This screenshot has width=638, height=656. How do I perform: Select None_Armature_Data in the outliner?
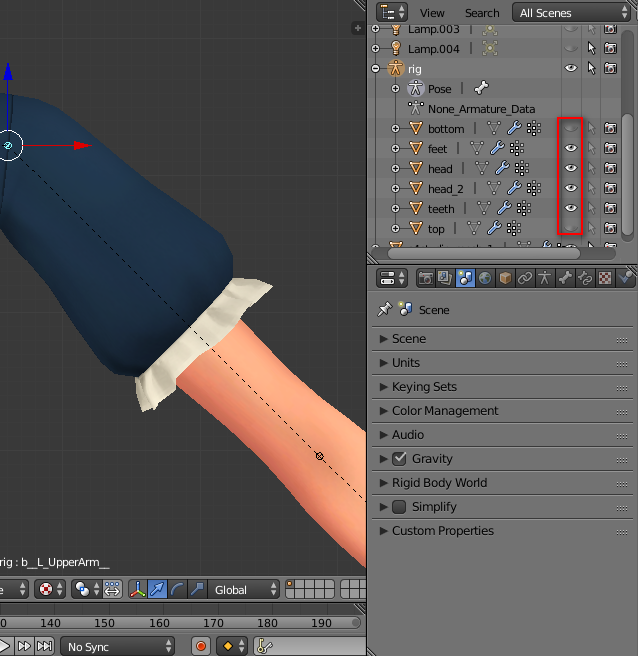coord(481,109)
